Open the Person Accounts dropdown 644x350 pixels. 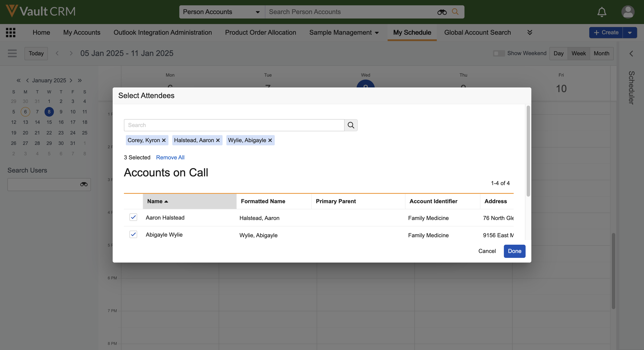click(x=221, y=12)
